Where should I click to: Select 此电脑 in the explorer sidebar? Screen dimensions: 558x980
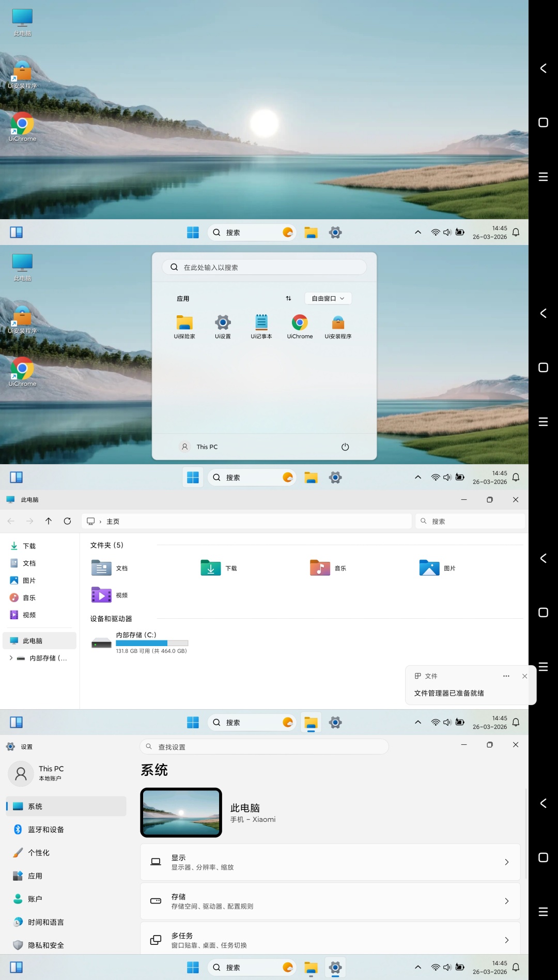[39, 640]
